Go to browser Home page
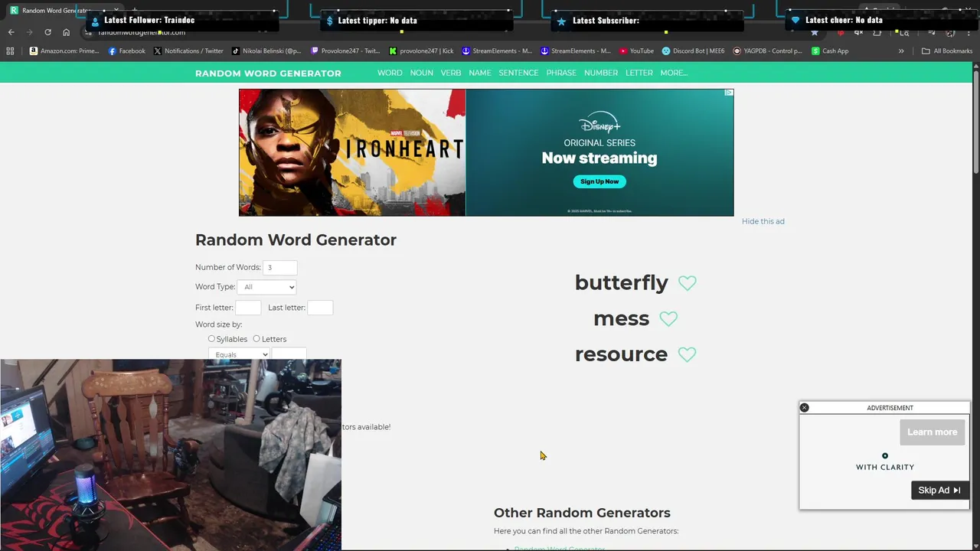Screen dimensions: 980x551 pyautogui.click(x=66, y=32)
